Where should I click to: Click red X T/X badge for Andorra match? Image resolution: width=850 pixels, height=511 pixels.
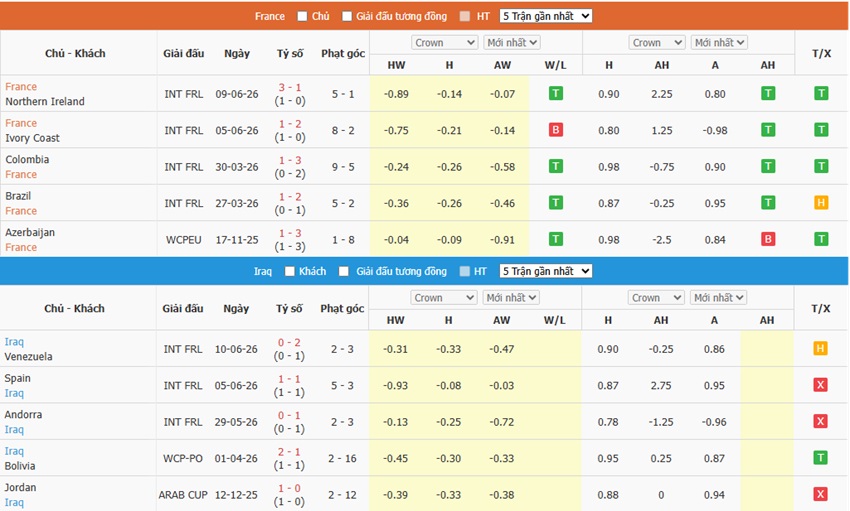(820, 421)
